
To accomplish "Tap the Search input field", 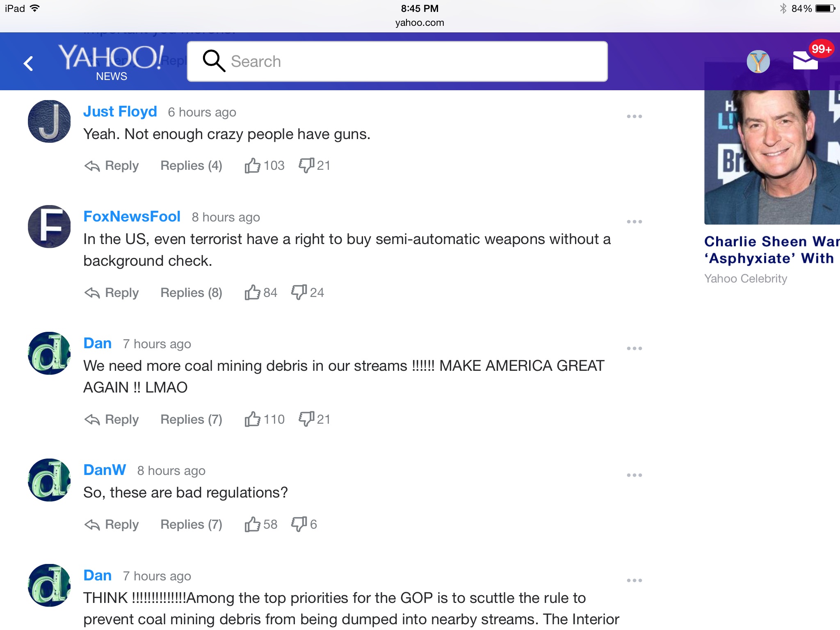I will coord(397,62).
